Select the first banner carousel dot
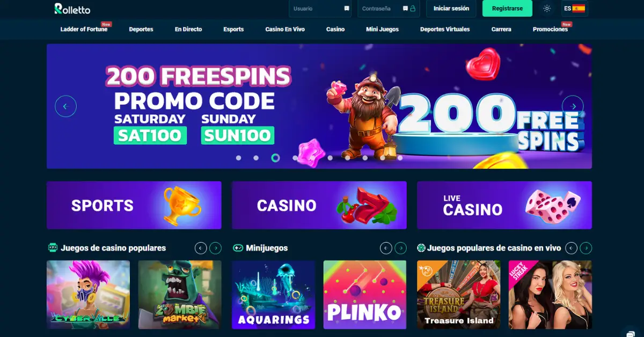The width and height of the screenshot is (644, 337). 238,158
